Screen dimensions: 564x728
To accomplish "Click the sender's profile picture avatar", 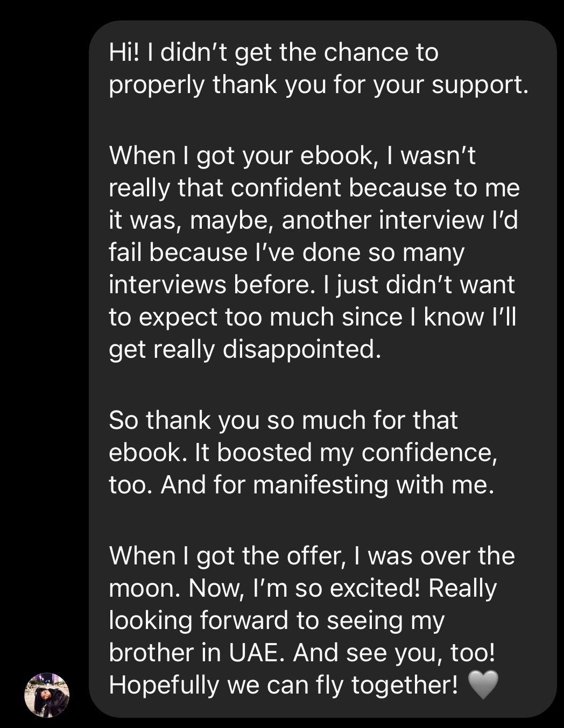I will (x=47, y=695).
